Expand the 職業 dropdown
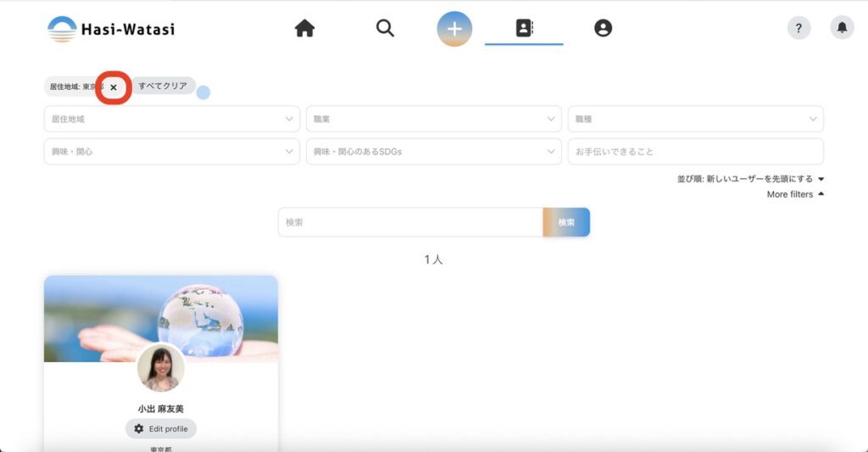Viewport: 868px width, 452px height. (x=433, y=119)
